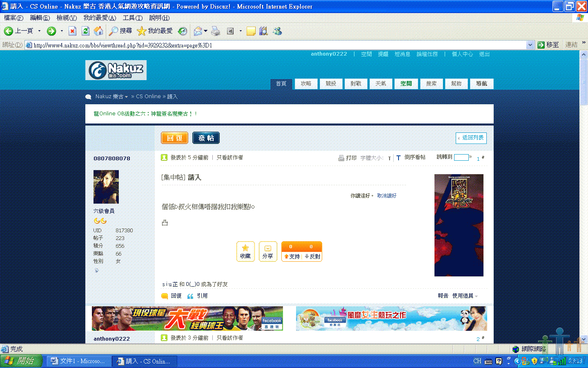Click the address bar URL field
The image size is (588, 368).
tap(276, 45)
